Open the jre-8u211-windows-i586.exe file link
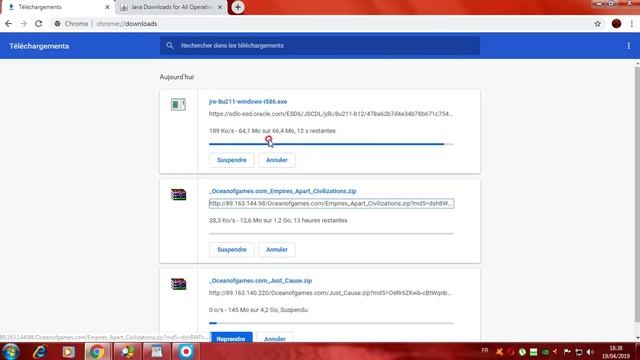This screenshot has height=360, width=640. tap(248, 102)
